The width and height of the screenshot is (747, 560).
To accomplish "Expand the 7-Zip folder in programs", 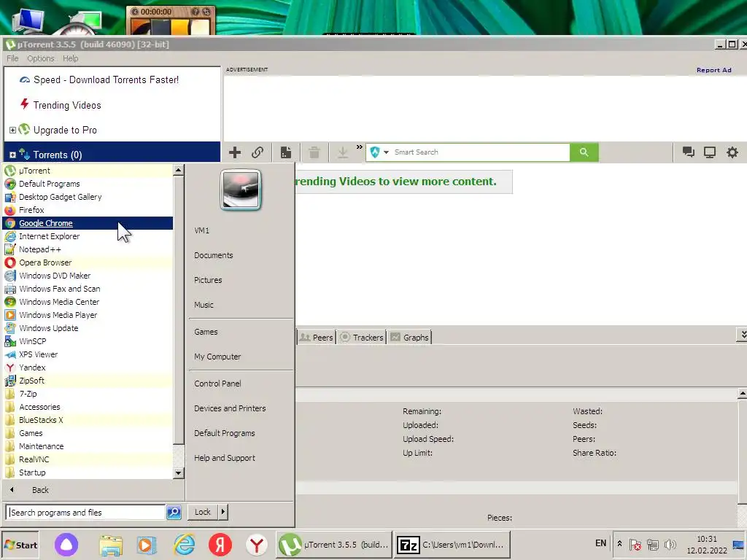I will [88, 394].
